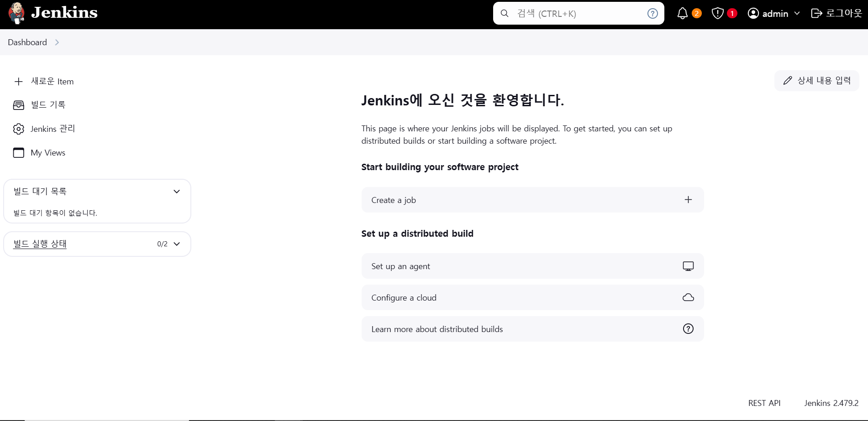Viewport: 868px width, 421px height.
Task: Click the plus icon on Create a job
Action: pos(688,200)
